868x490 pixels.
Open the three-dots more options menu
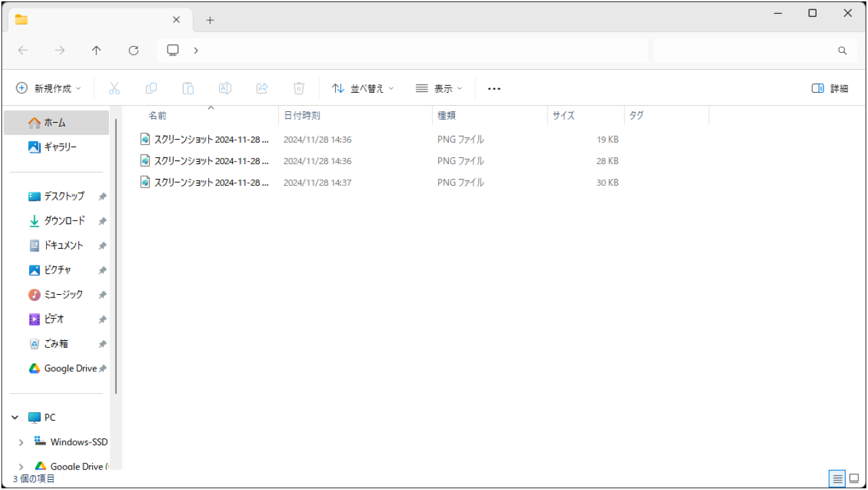(494, 89)
